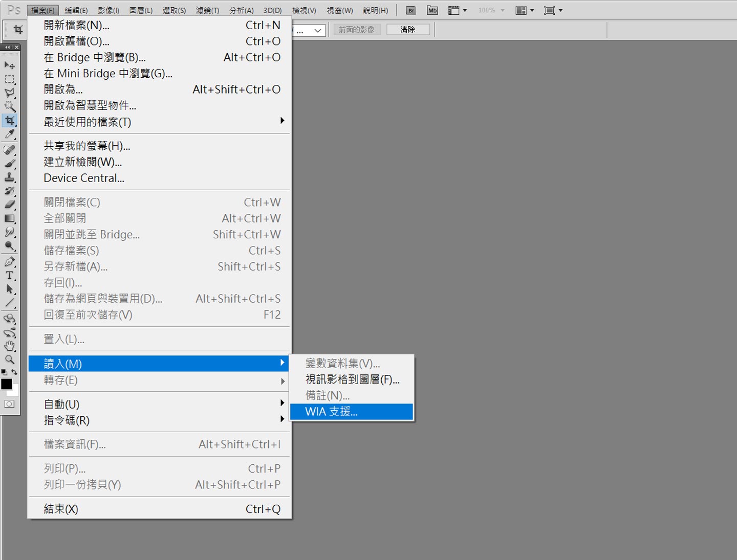Image resolution: width=737 pixels, height=560 pixels.
Task: Select the 3D Camera Rotate tool
Action: pos(10,332)
